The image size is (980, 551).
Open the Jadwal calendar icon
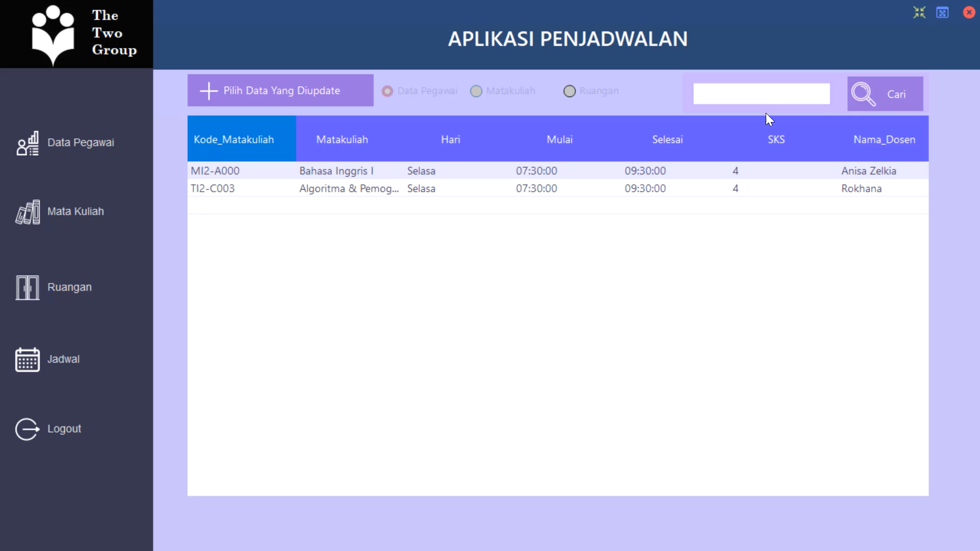coord(27,359)
